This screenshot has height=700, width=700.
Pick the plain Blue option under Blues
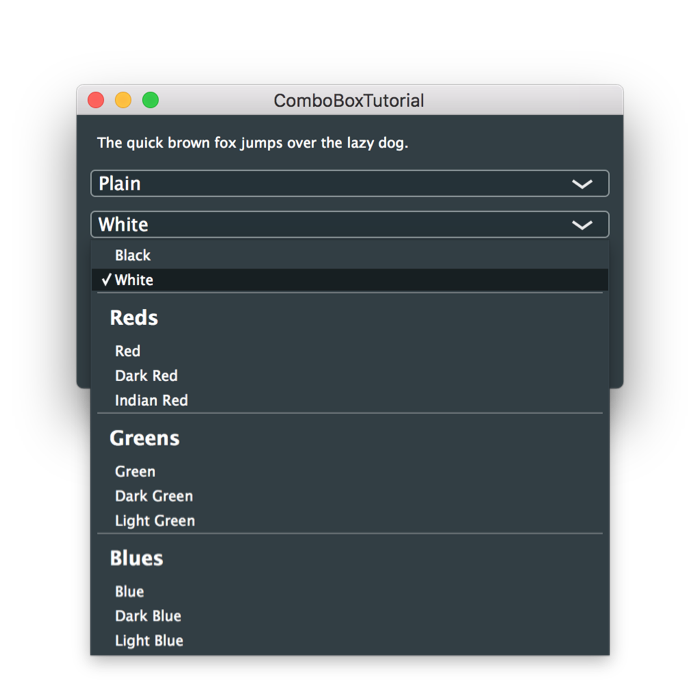(130, 591)
